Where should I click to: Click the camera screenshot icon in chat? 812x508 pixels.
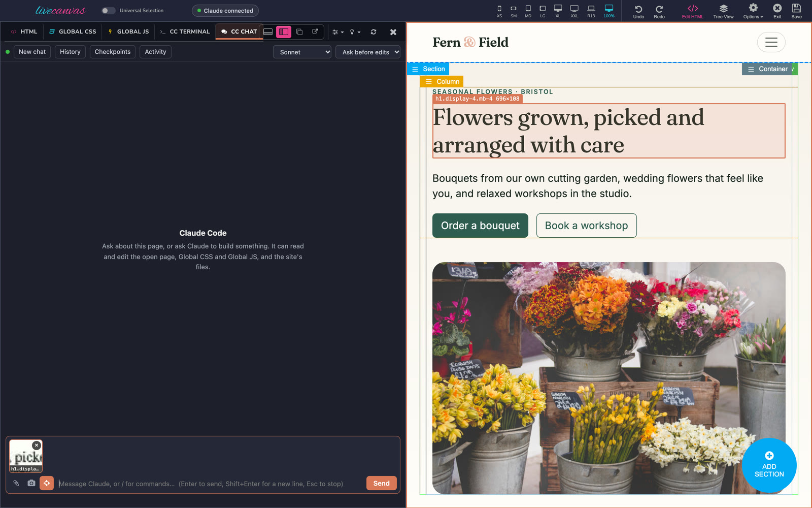(31, 483)
